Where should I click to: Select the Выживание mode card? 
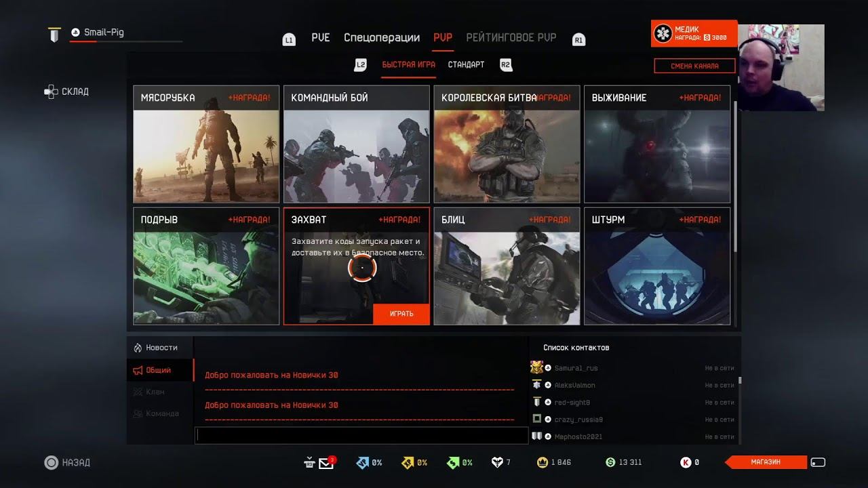(x=657, y=144)
